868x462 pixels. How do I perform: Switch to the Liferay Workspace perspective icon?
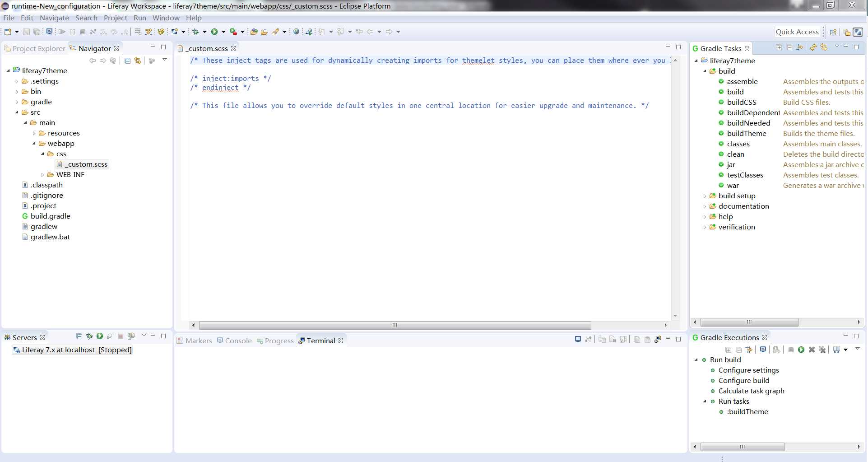[858, 32]
